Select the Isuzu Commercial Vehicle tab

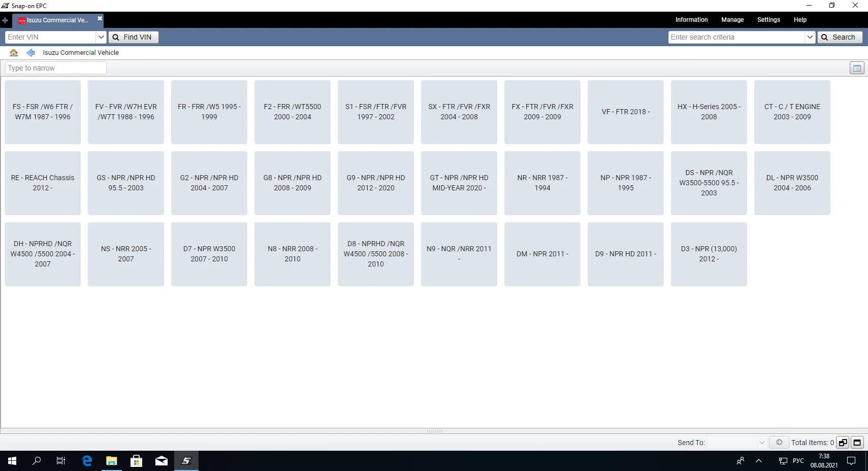[57, 20]
